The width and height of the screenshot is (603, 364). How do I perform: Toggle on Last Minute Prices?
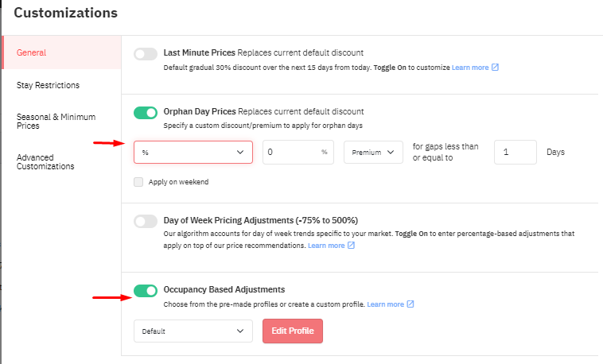tap(146, 54)
